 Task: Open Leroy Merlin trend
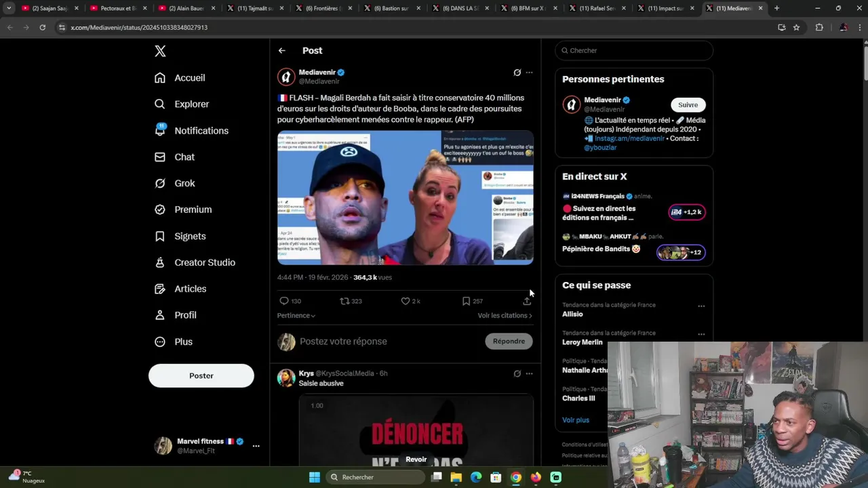tap(583, 342)
